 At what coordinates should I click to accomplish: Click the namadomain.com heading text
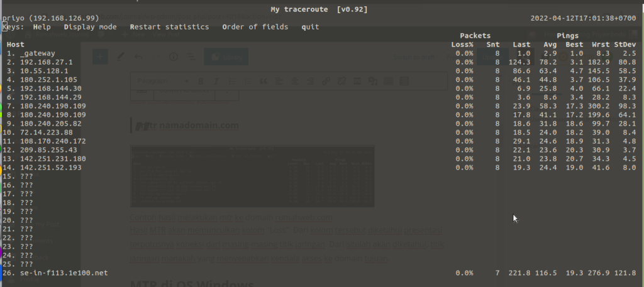pos(199,126)
